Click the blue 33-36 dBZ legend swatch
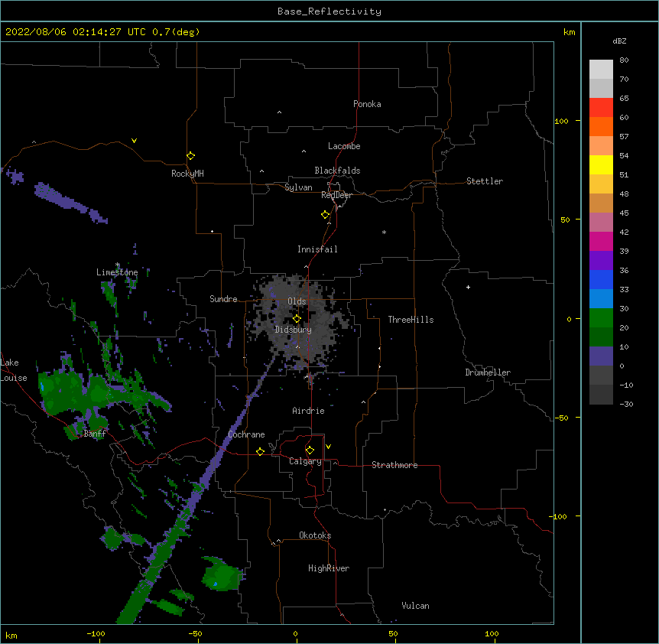The width and height of the screenshot is (659, 644). click(601, 279)
